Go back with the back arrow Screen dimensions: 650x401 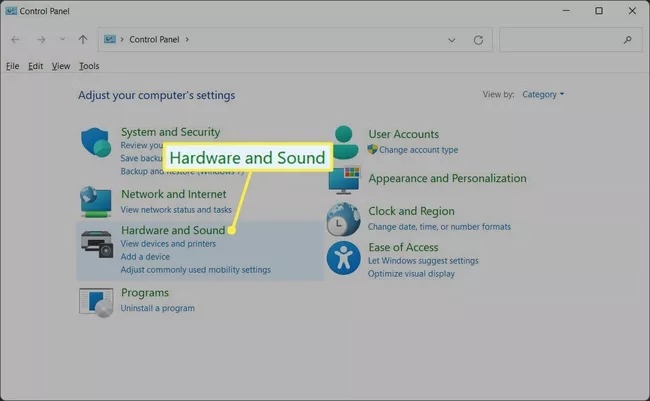pos(15,40)
